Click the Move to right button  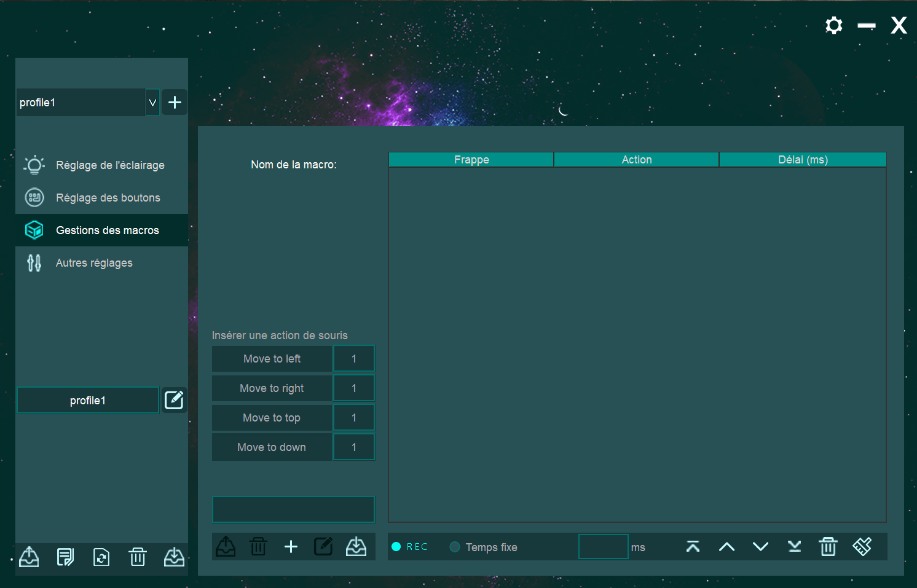pyautogui.click(x=272, y=388)
